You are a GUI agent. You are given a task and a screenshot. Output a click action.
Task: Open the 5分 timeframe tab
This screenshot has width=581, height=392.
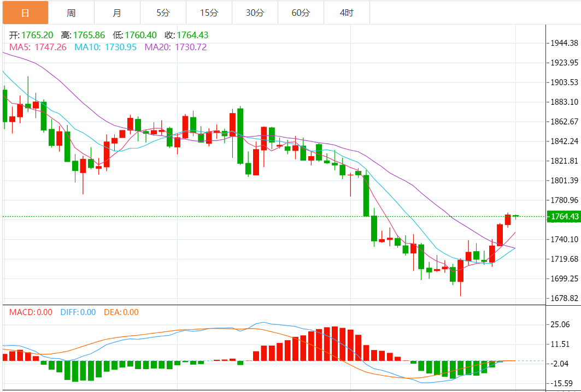pos(163,13)
